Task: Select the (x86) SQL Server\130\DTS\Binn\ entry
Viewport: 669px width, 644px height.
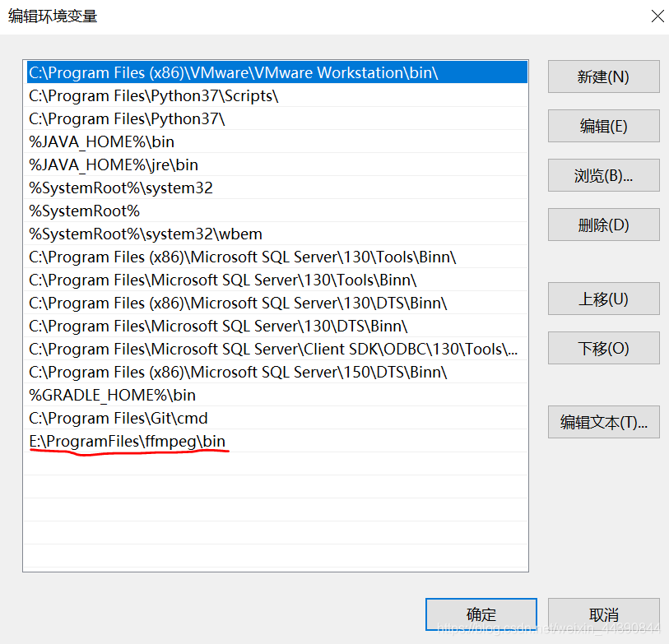Action: pyautogui.click(x=276, y=303)
